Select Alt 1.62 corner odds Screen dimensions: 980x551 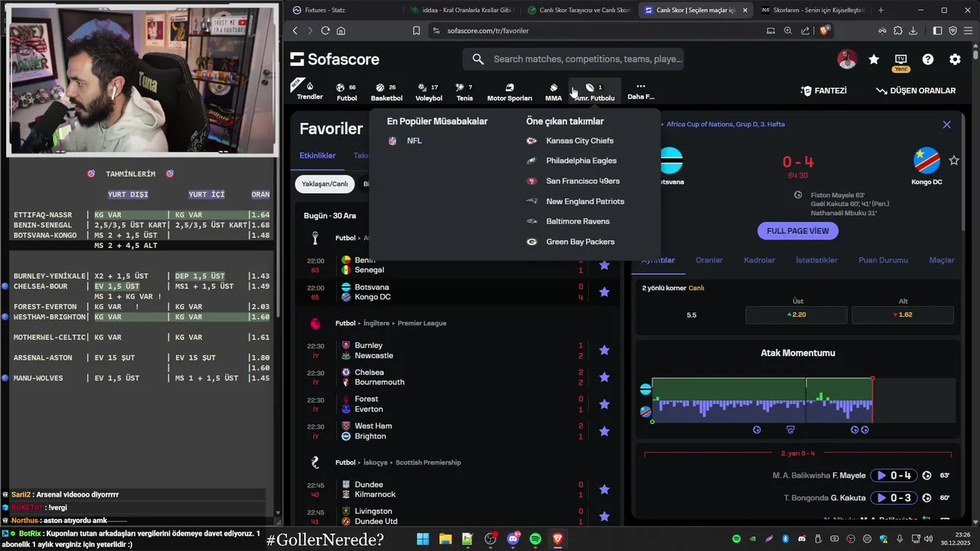tap(903, 315)
